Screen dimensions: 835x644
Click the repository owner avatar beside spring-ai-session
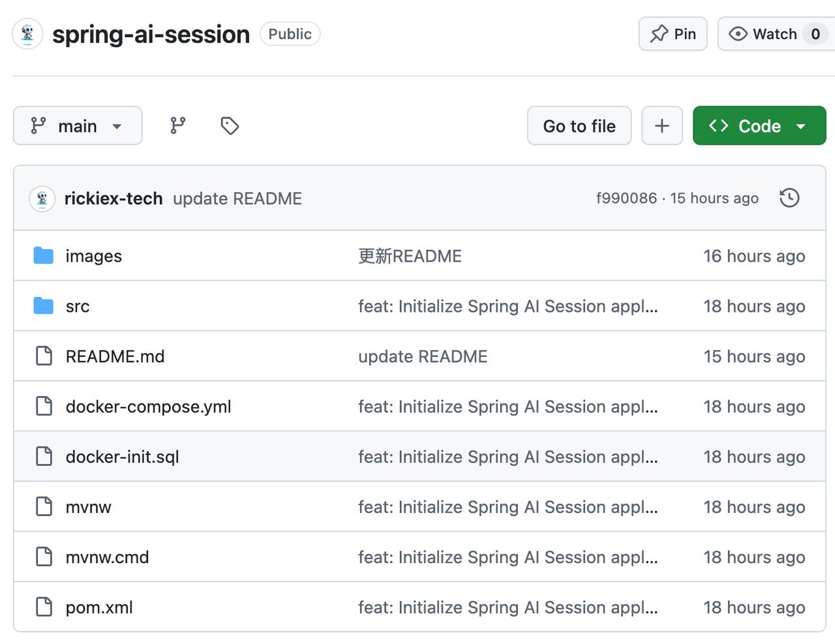(27, 34)
